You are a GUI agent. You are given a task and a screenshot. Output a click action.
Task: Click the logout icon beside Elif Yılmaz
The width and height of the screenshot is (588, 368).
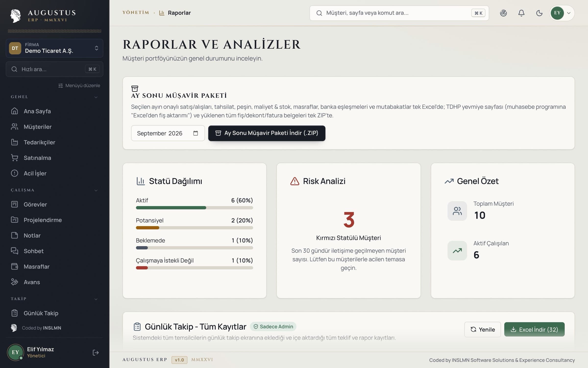coord(96,353)
